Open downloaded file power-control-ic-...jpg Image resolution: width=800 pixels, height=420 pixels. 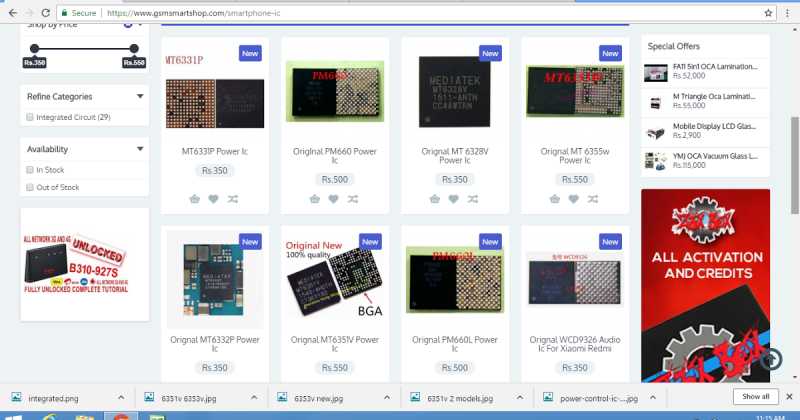point(598,399)
